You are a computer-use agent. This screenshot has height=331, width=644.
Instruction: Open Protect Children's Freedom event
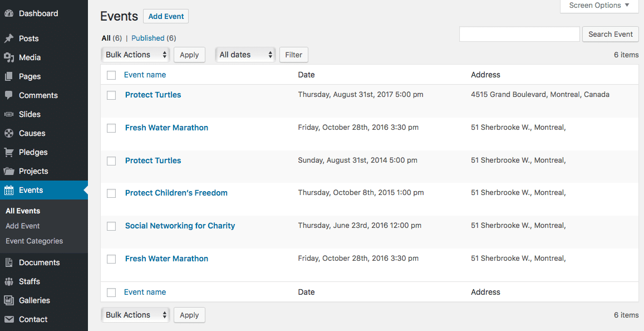(x=176, y=193)
